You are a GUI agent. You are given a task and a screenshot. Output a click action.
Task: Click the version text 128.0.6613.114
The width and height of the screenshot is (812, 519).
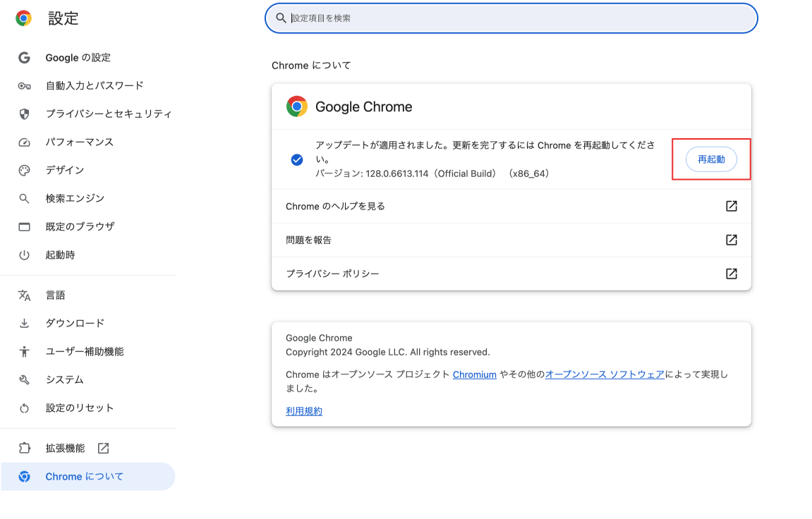tap(397, 174)
